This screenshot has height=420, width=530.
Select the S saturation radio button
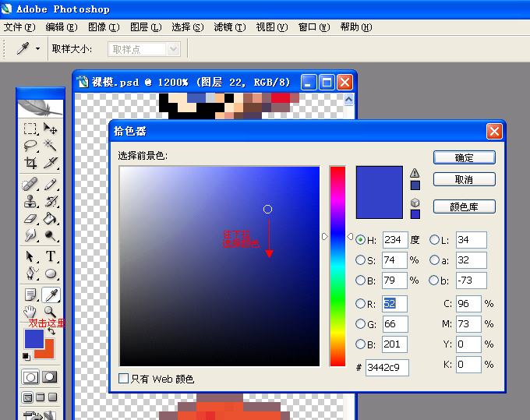pyautogui.click(x=360, y=259)
